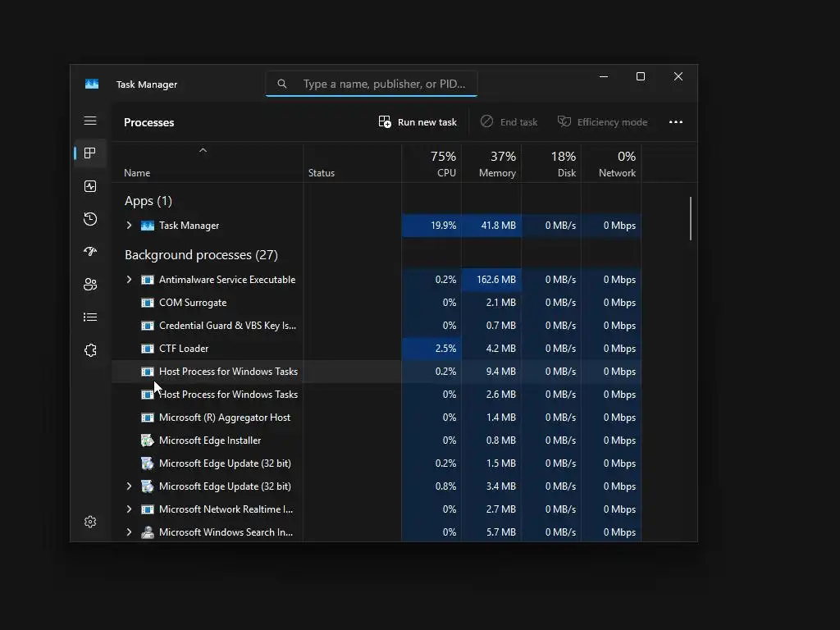Click the Processes page title
The height and width of the screenshot is (630, 840).
coord(149,122)
